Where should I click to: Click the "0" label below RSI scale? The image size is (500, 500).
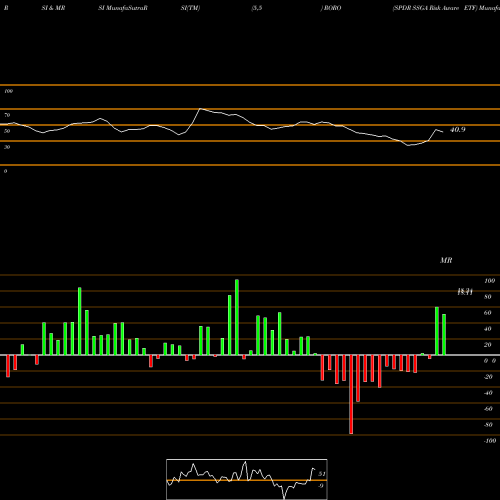(6, 171)
